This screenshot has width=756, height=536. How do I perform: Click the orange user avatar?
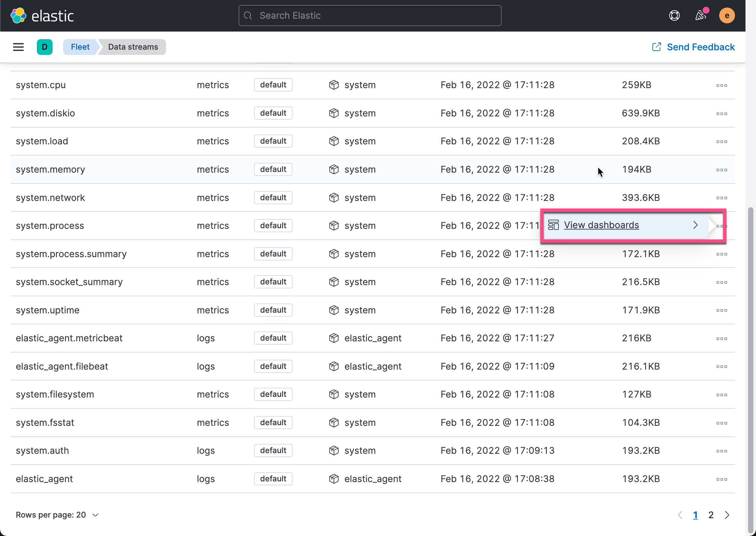(x=727, y=15)
